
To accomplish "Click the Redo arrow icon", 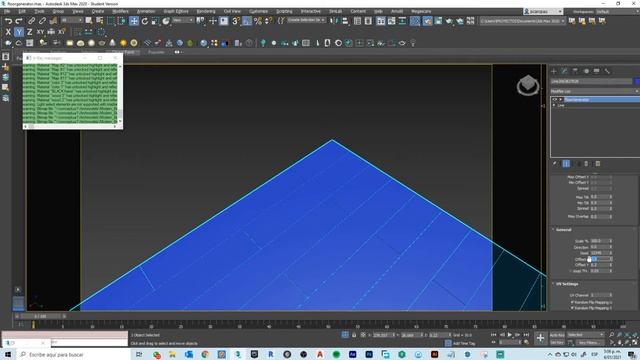I will click(x=19, y=21).
